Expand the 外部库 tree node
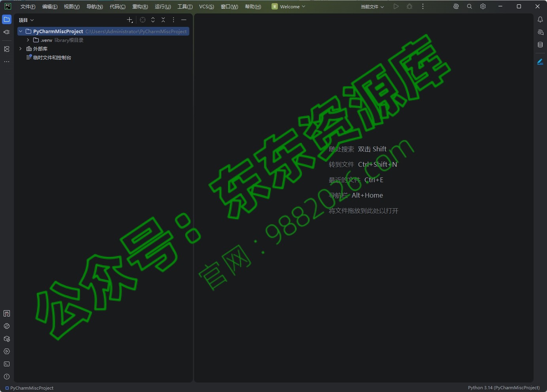The height and width of the screenshot is (392, 547). (20, 49)
